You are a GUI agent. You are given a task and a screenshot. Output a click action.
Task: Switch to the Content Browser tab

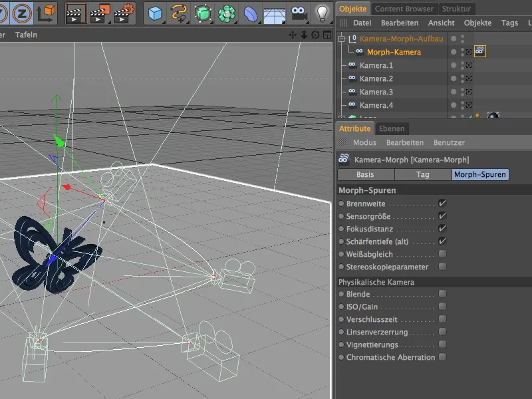(404, 9)
